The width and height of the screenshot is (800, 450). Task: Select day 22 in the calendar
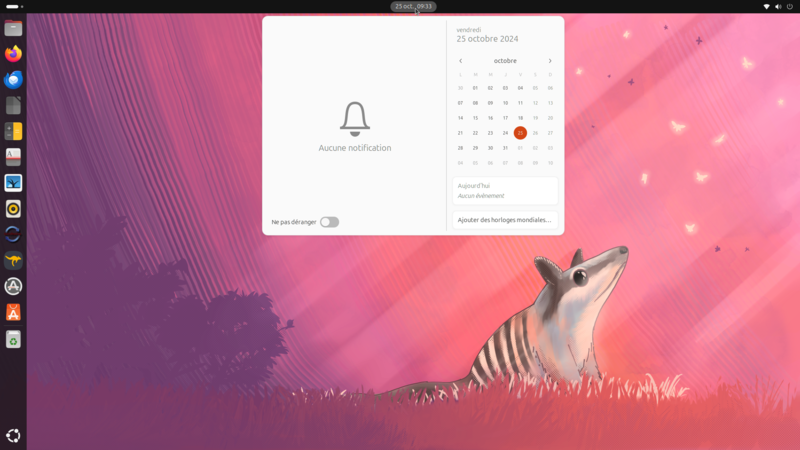click(x=475, y=133)
